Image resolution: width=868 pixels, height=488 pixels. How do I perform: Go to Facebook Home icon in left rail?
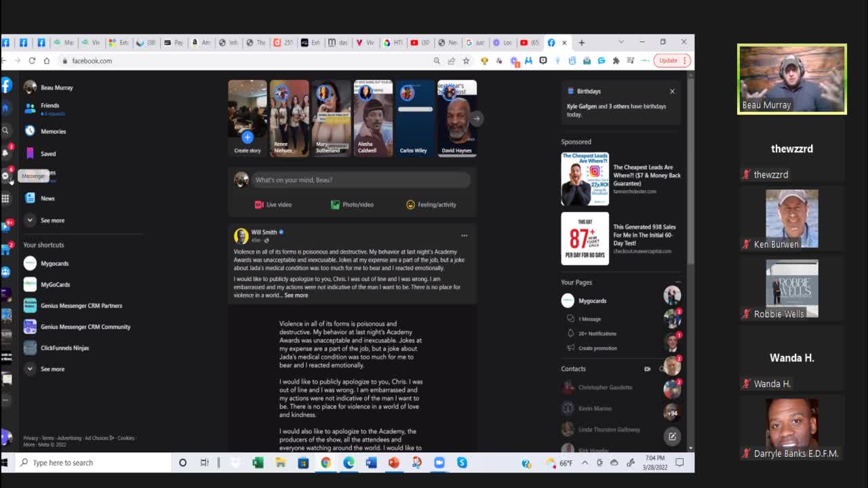pyautogui.click(x=5, y=108)
